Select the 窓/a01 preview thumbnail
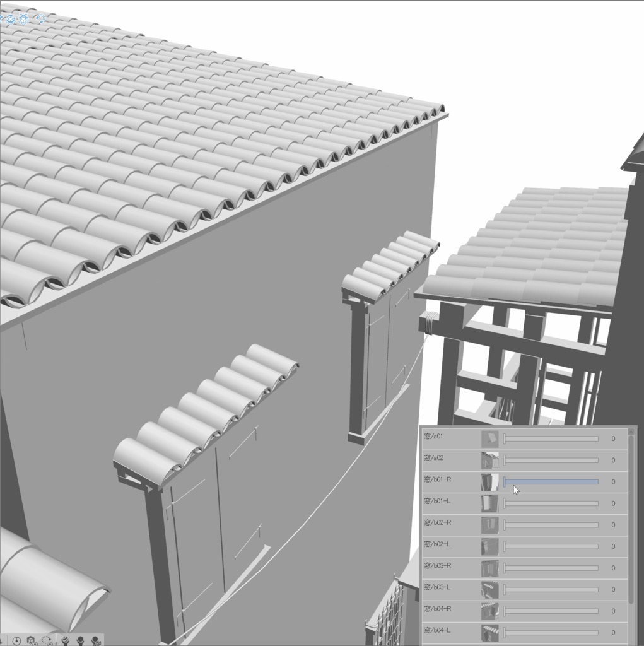The width and height of the screenshot is (644, 646). pyautogui.click(x=490, y=439)
